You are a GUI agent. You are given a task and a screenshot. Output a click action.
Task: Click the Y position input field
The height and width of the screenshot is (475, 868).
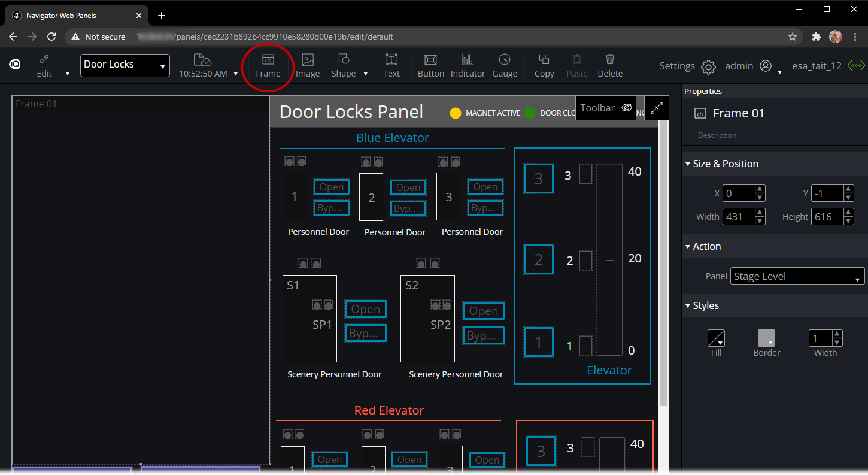[x=827, y=193]
